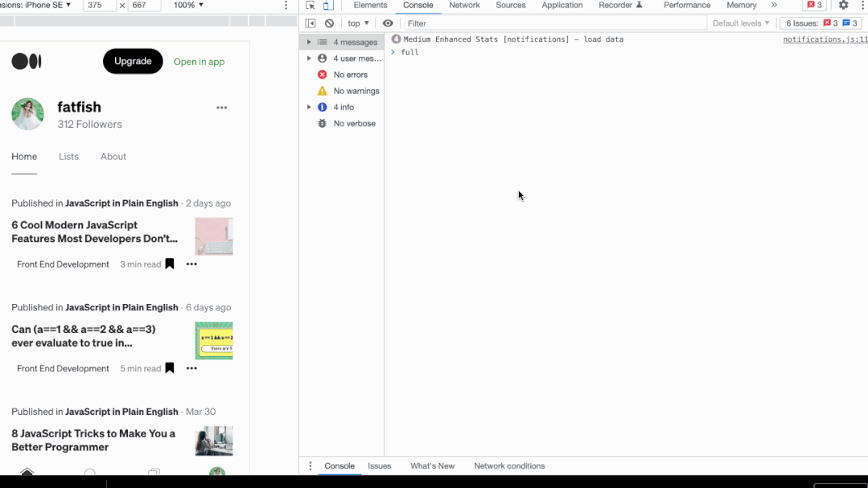868x488 pixels.
Task: Open the 6 Issues indicator
Action: [821, 23]
